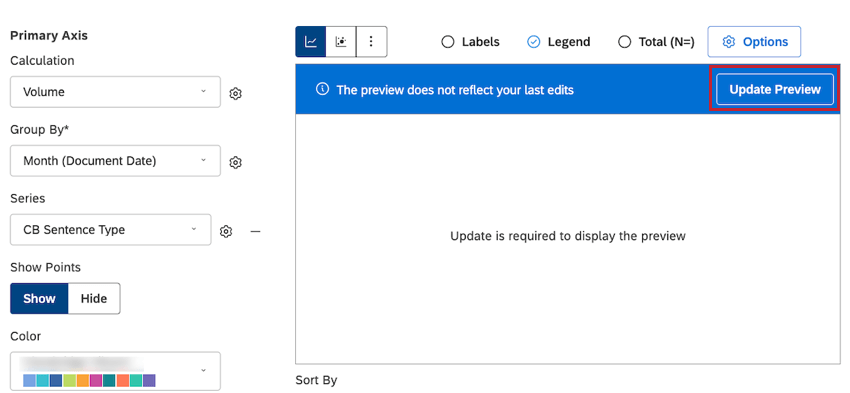Select the line chart type icon
The width and height of the screenshot is (850, 393).
tap(311, 42)
